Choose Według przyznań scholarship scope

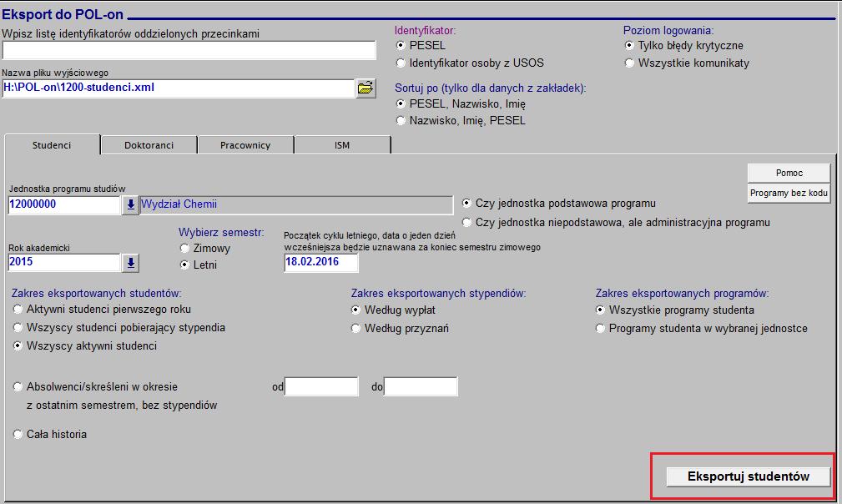click(x=355, y=328)
